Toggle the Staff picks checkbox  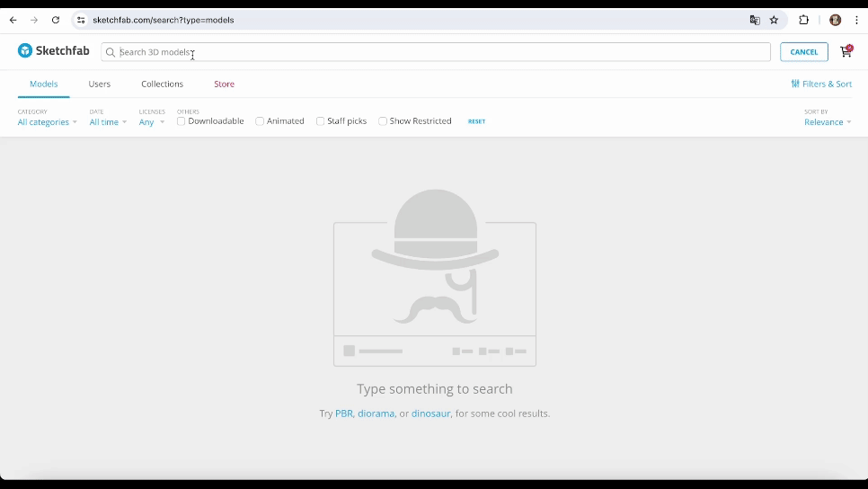point(320,121)
